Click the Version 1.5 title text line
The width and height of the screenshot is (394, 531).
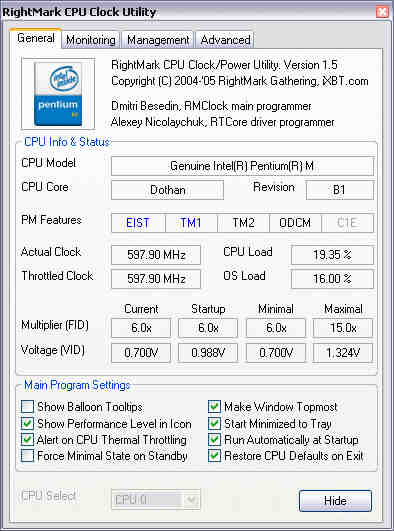point(224,65)
